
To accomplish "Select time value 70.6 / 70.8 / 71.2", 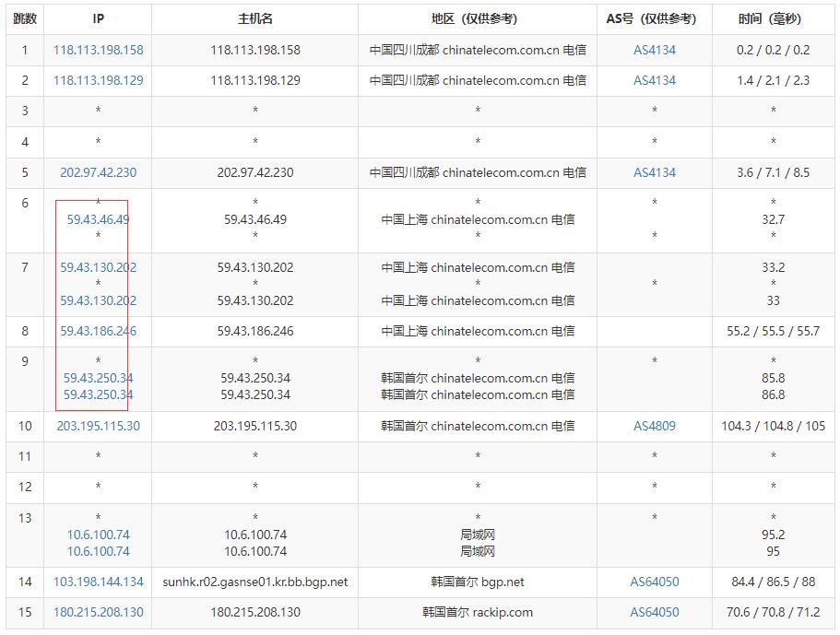I will 773,612.
